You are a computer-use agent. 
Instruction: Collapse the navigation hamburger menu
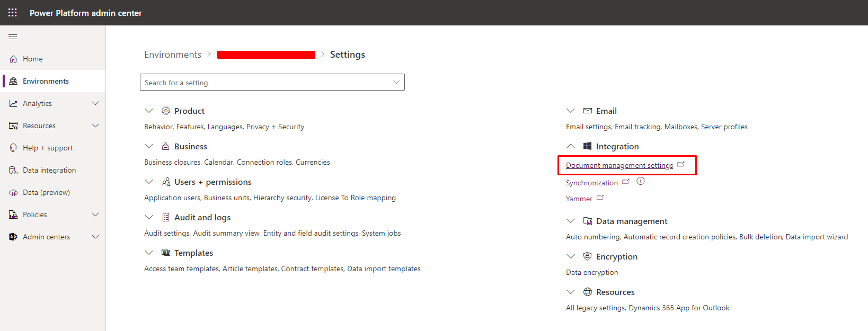click(13, 37)
